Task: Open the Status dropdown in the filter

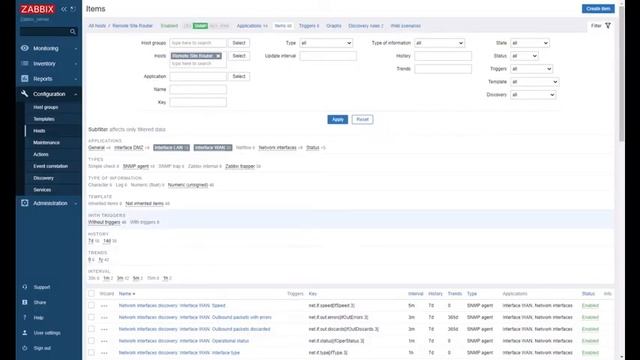Action: tap(524, 56)
